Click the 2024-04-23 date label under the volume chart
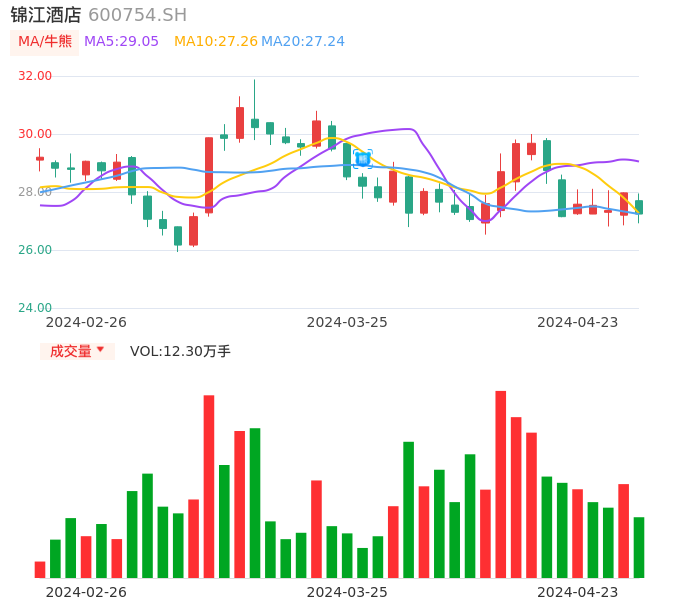This screenshot has height=606, width=686. (x=578, y=592)
